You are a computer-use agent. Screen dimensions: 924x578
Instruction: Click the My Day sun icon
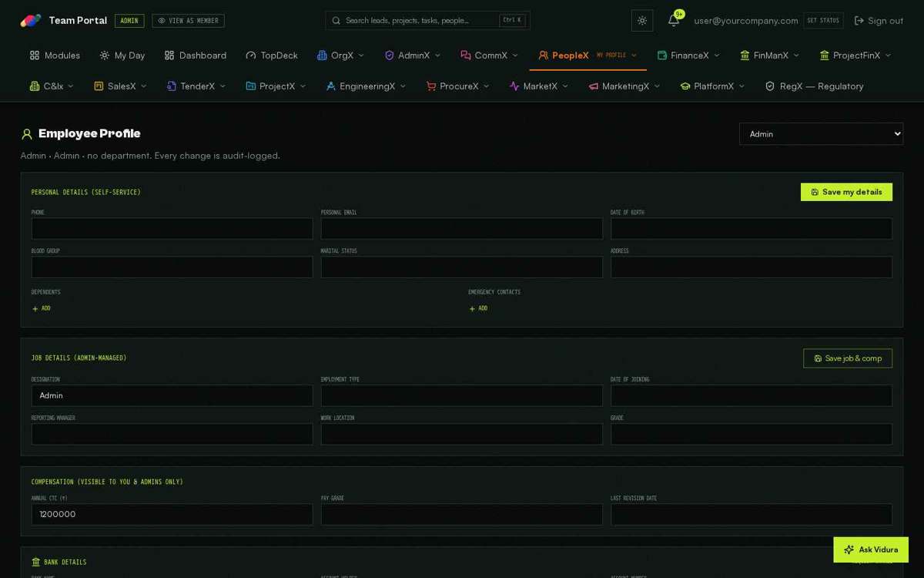point(105,55)
